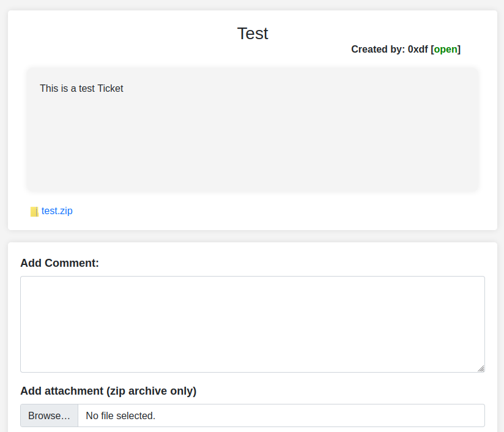Click the "Test" ticket title
Viewport: 504px width, 432px height.
[x=253, y=34]
